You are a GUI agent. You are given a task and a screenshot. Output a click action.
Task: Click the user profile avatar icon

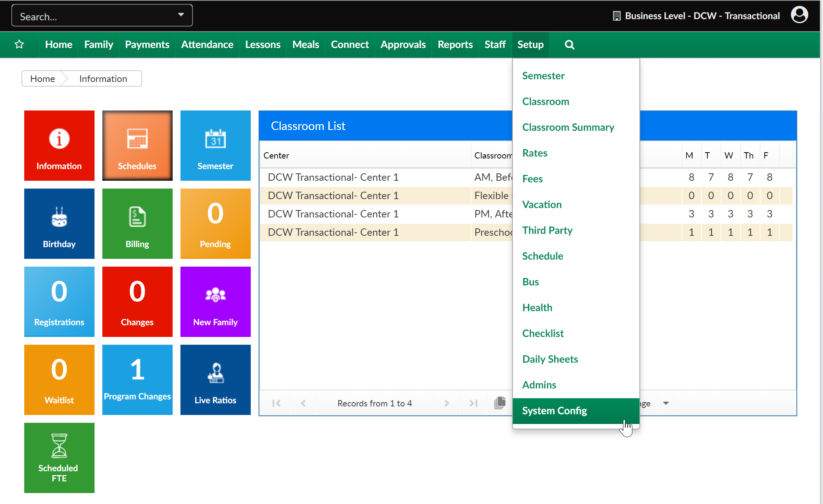(x=799, y=16)
